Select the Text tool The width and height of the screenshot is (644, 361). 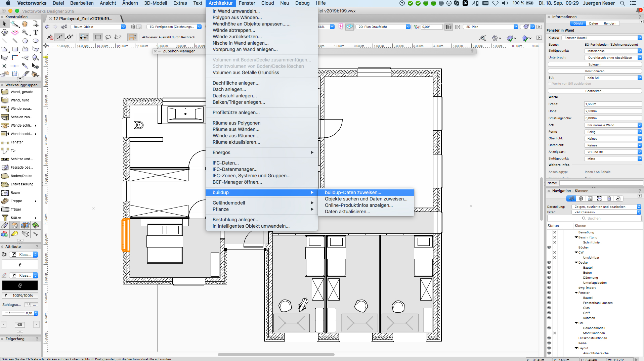[x=35, y=32]
